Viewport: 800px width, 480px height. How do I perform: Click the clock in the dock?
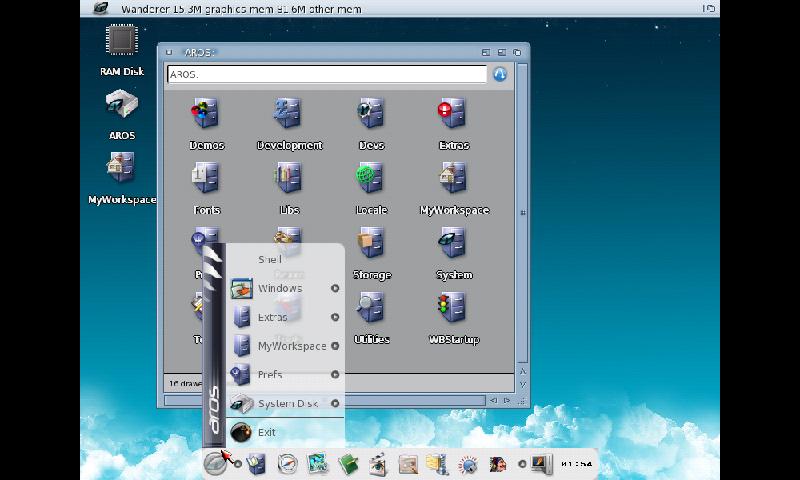click(x=576, y=464)
